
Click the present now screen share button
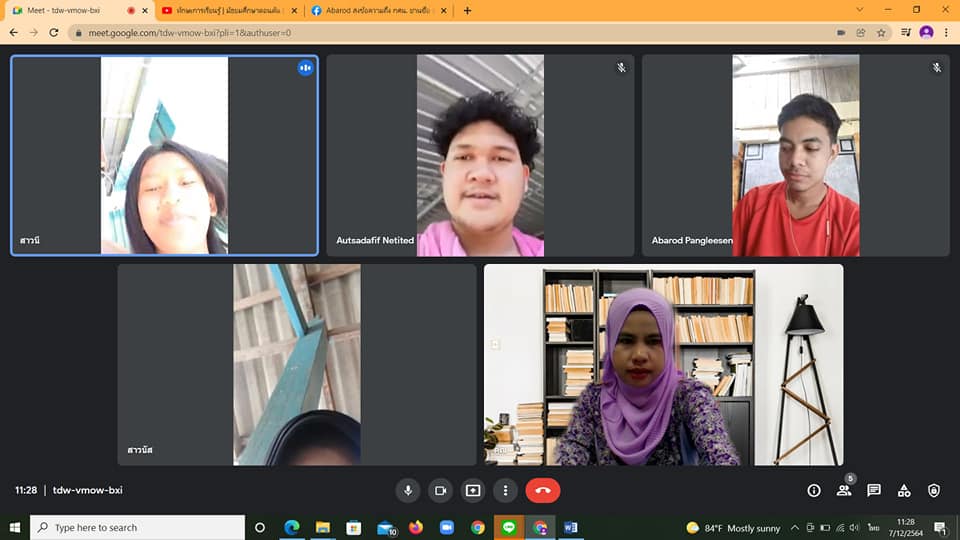click(x=473, y=490)
